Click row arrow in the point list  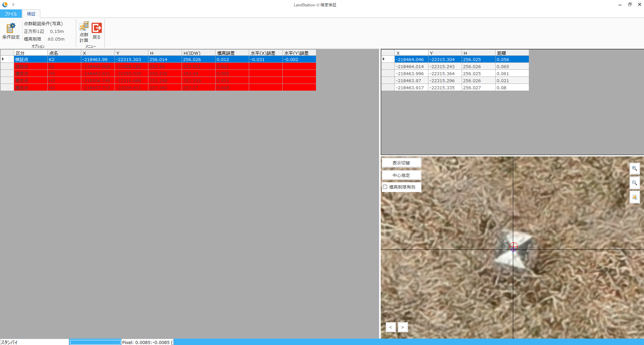point(384,59)
